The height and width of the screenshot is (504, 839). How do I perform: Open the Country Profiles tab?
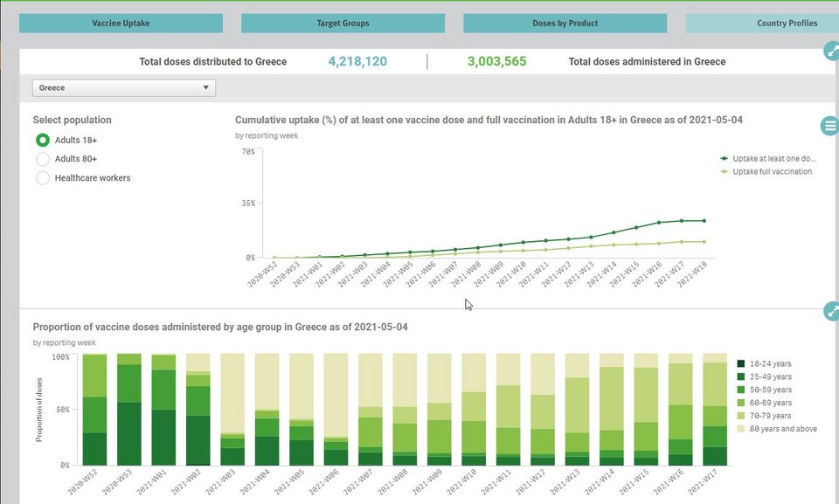[762, 24]
